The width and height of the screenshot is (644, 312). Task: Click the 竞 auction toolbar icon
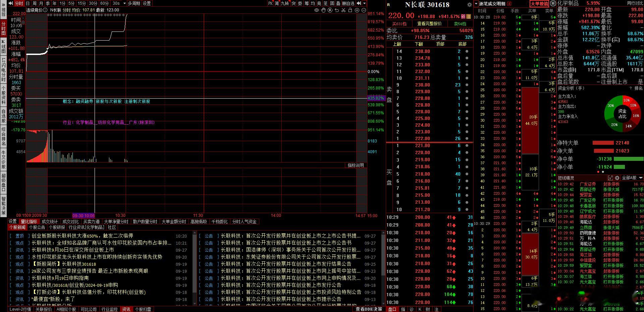319,3
